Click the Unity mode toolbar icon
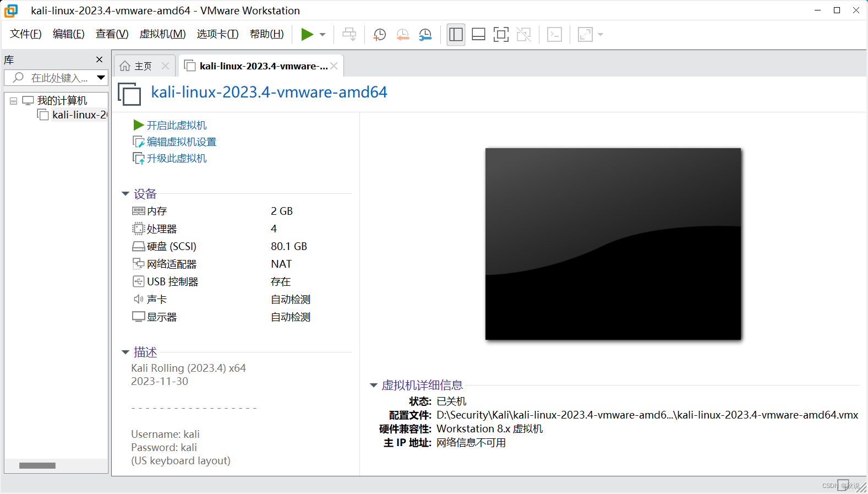 point(524,35)
